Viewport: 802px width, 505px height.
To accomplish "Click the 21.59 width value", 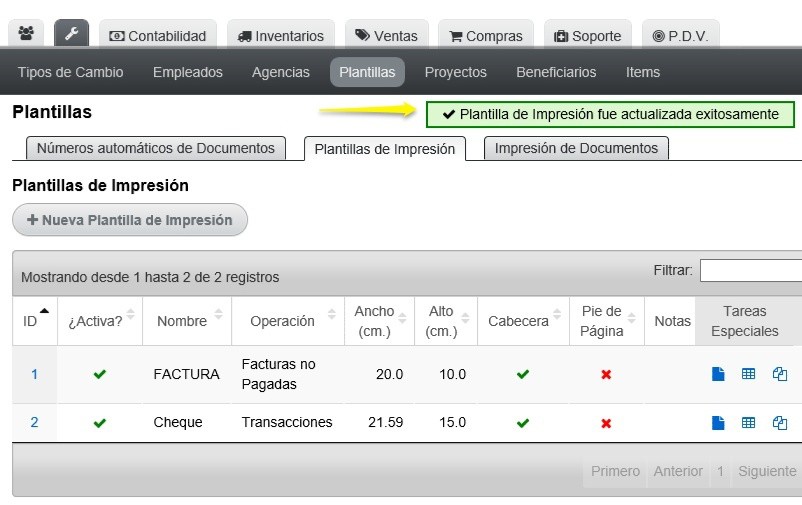I will click(386, 422).
